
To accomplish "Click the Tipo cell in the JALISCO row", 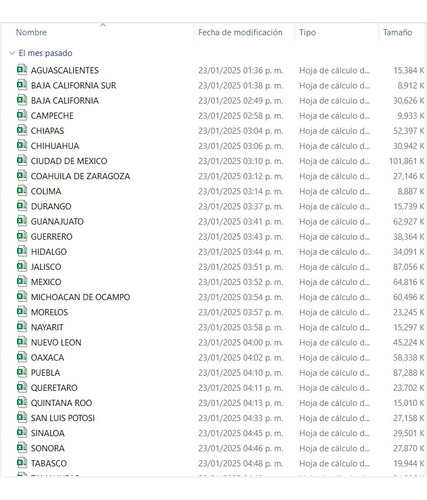I will [334, 267].
